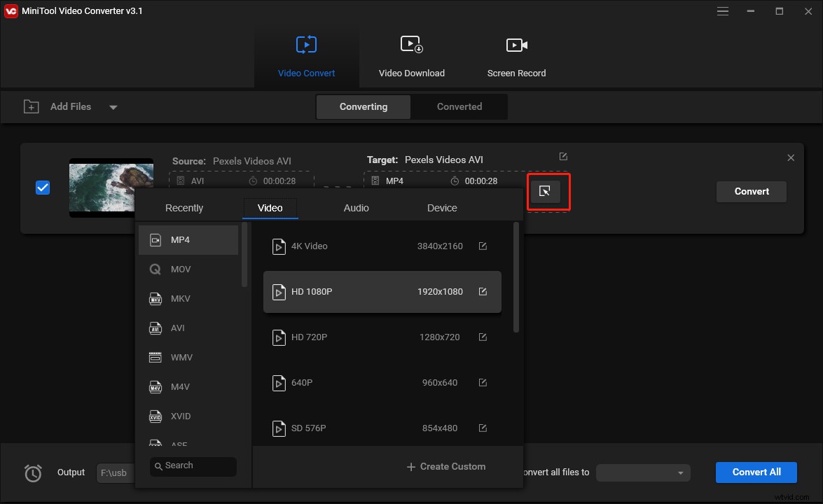Click inside the format Search field

193,466
